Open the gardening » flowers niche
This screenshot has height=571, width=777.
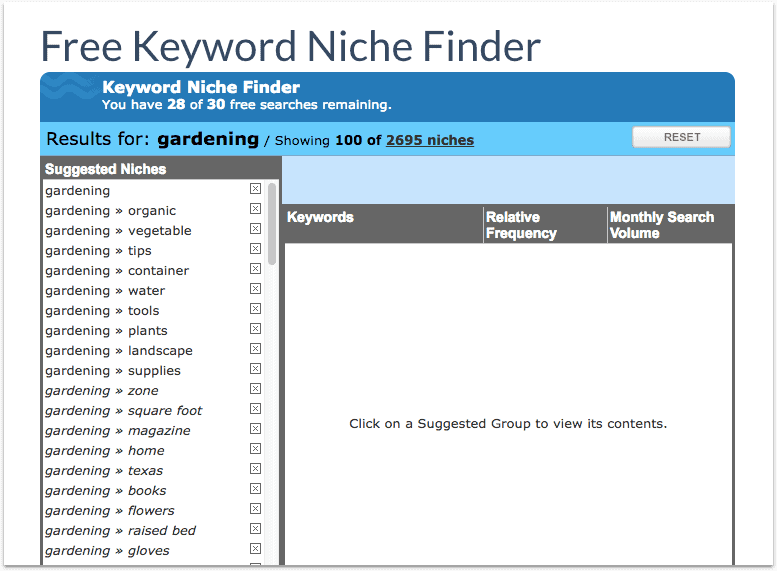110,511
